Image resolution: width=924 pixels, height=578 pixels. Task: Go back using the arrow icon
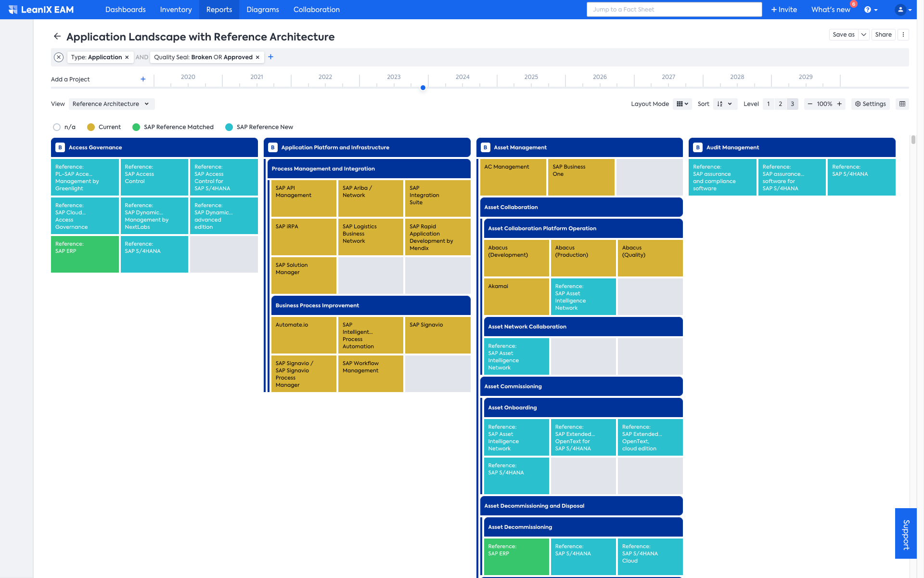coord(57,37)
